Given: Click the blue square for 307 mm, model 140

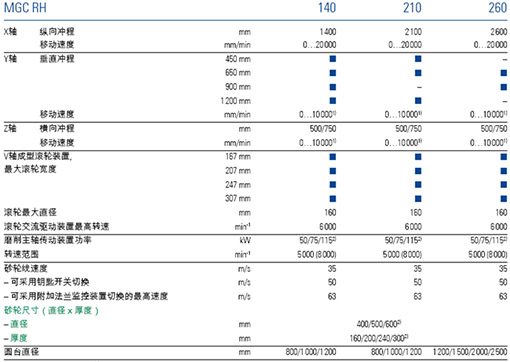Looking at the screenshot, I should [x=333, y=199].
